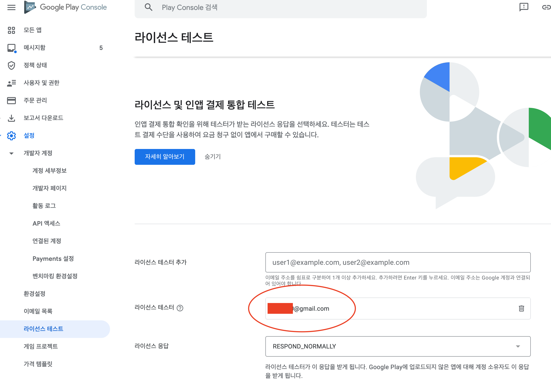This screenshot has height=392, width=551.
Task: Select 정책 상태 in sidebar
Action: coord(35,65)
